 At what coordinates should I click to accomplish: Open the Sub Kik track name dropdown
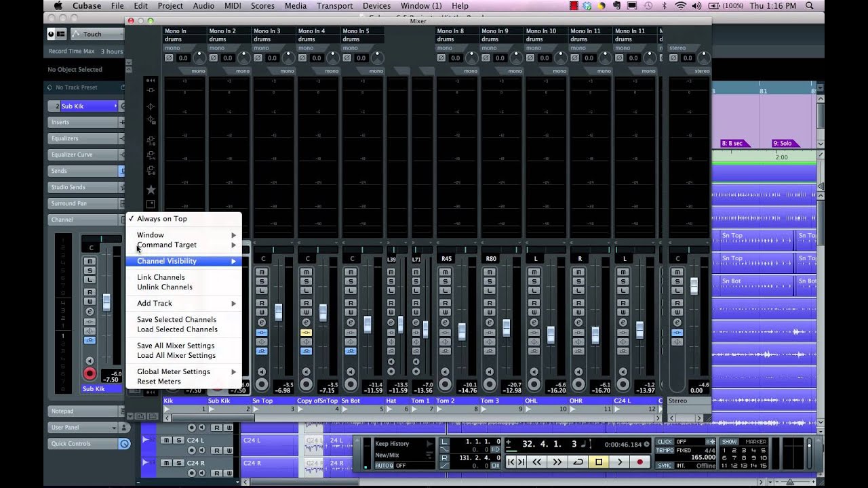pos(116,106)
